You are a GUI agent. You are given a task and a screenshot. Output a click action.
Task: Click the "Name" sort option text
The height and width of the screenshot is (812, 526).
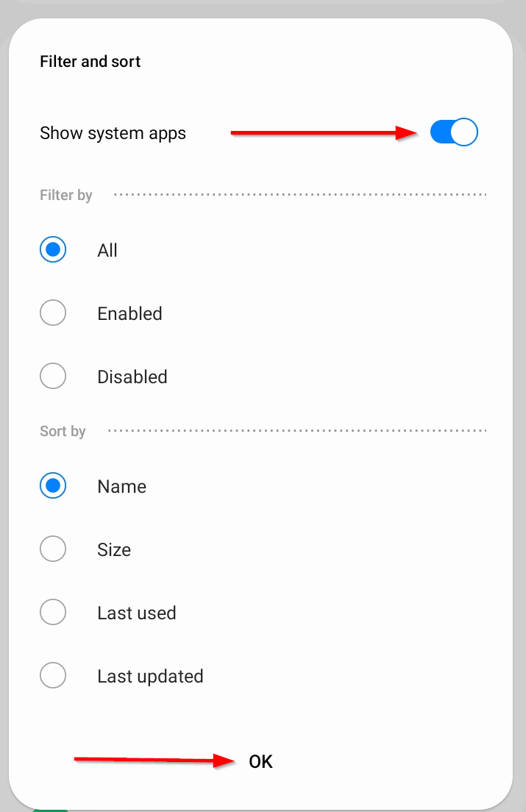pos(121,487)
